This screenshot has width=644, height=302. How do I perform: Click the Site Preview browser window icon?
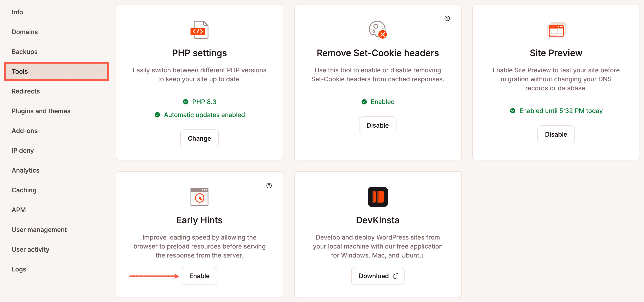(556, 30)
